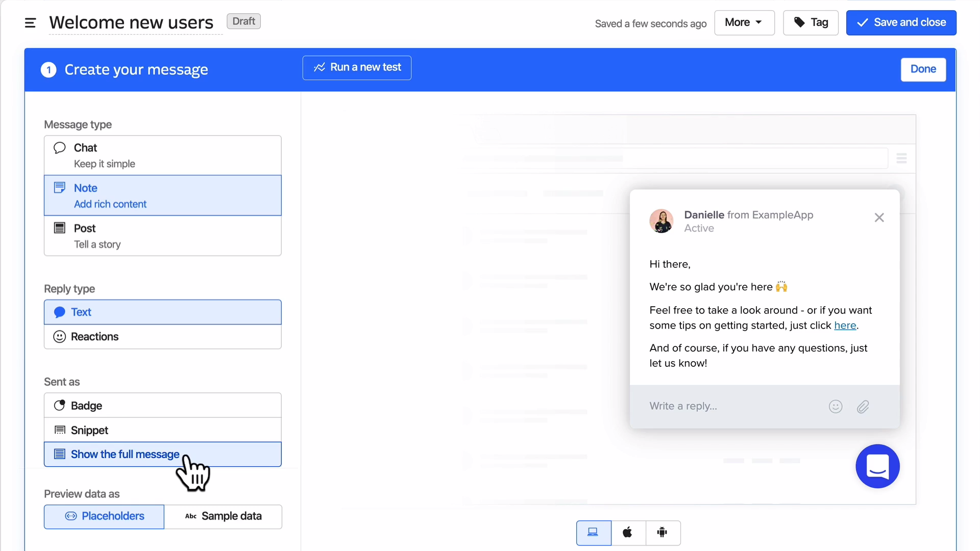Open the hamburger menu icon
The width and height of the screenshot is (980, 551).
coord(30,23)
